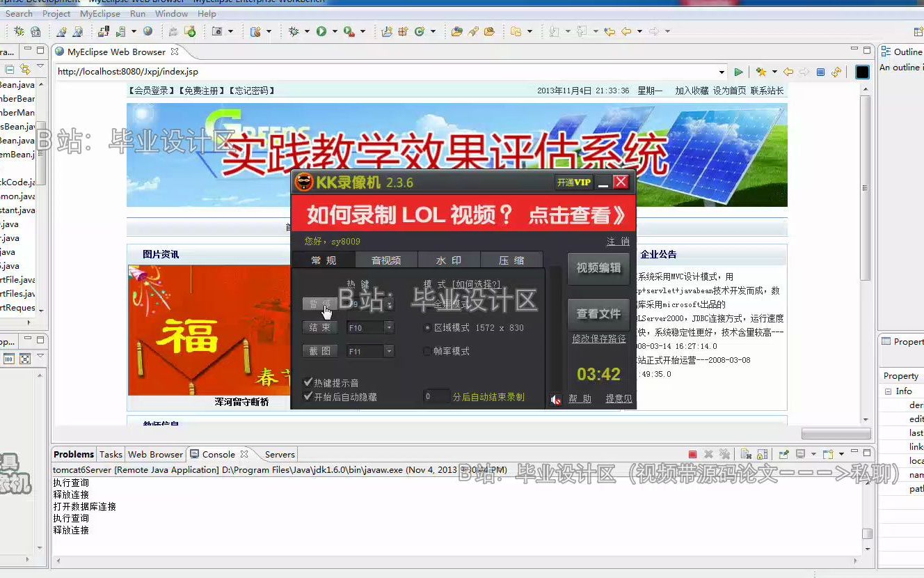Click the 免费注册 link on the web page
This screenshot has width=924, height=578.
click(x=202, y=91)
